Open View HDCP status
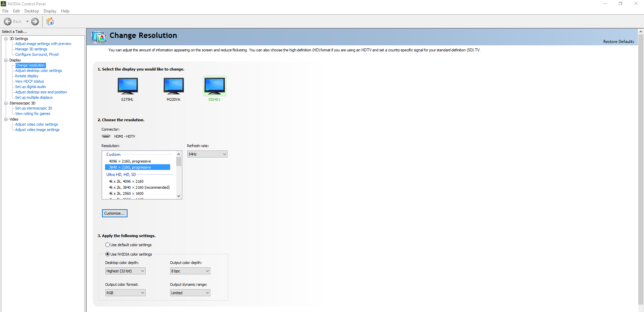Viewport: 644px width, 312px height. tap(30, 81)
